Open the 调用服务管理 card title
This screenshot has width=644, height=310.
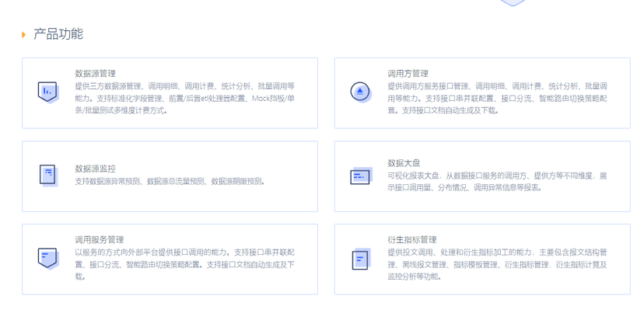click(100, 239)
